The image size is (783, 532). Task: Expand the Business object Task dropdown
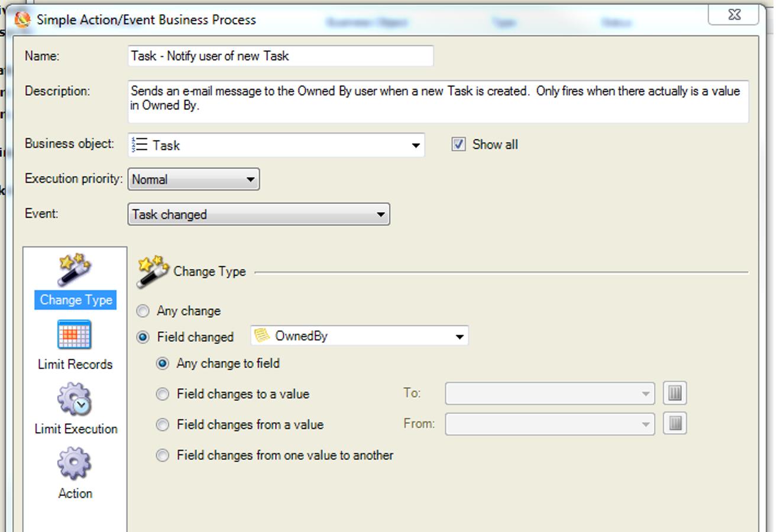[x=416, y=145]
